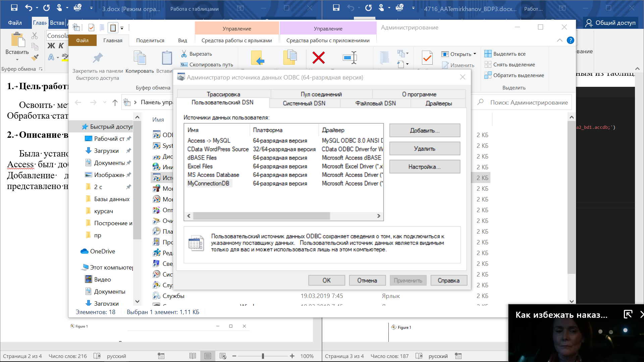Toggle italic formatting К in Word

(x=61, y=46)
